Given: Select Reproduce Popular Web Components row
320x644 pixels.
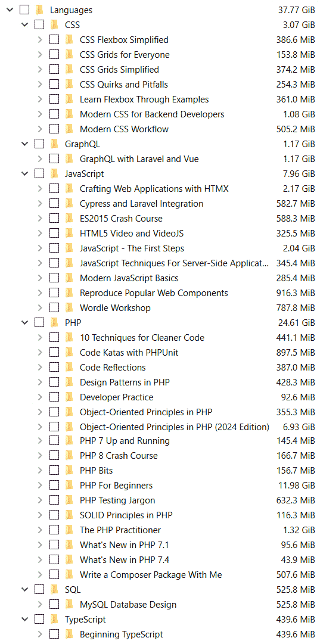Looking at the screenshot, I should tap(154, 293).
